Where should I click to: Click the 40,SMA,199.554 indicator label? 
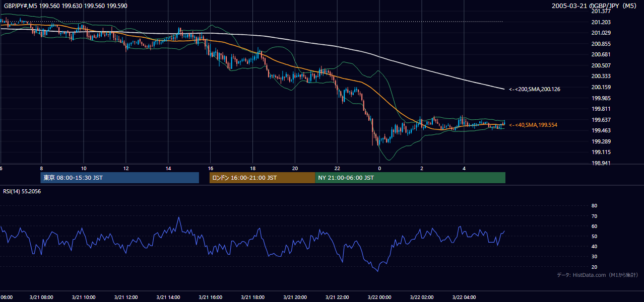(x=533, y=125)
